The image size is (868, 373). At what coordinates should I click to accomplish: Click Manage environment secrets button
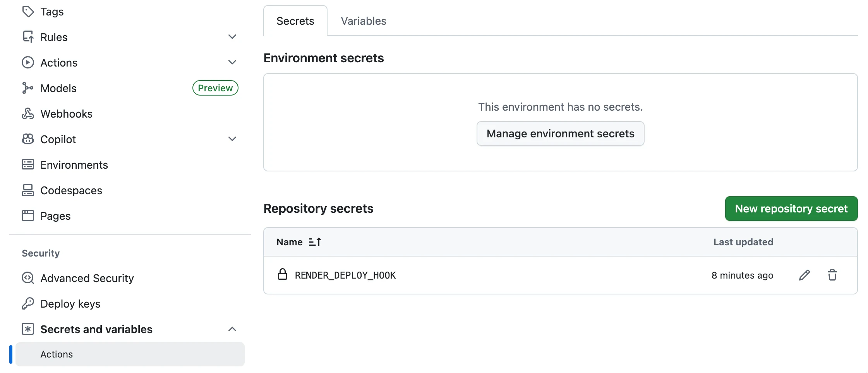[x=561, y=133]
